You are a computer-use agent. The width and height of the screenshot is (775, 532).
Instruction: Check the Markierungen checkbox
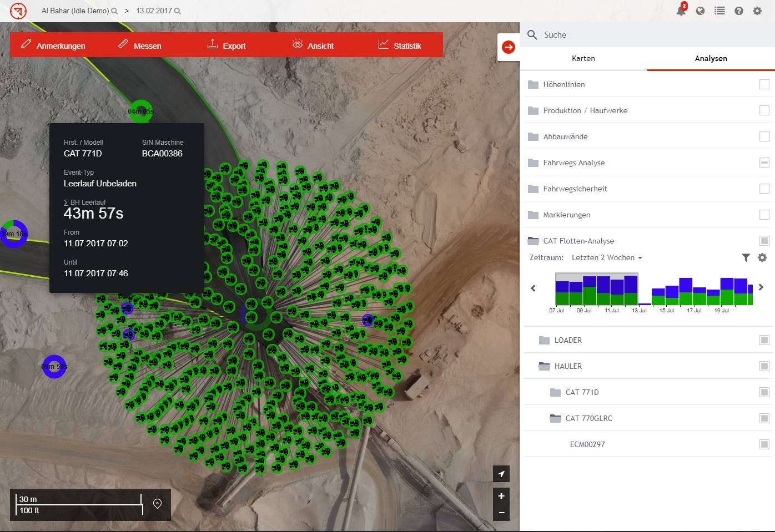(x=764, y=215)
